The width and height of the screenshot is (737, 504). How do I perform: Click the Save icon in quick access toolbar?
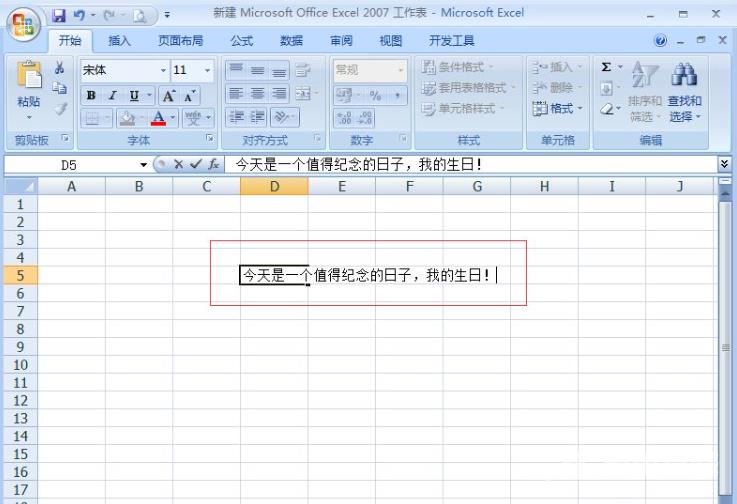coord(59,15)
